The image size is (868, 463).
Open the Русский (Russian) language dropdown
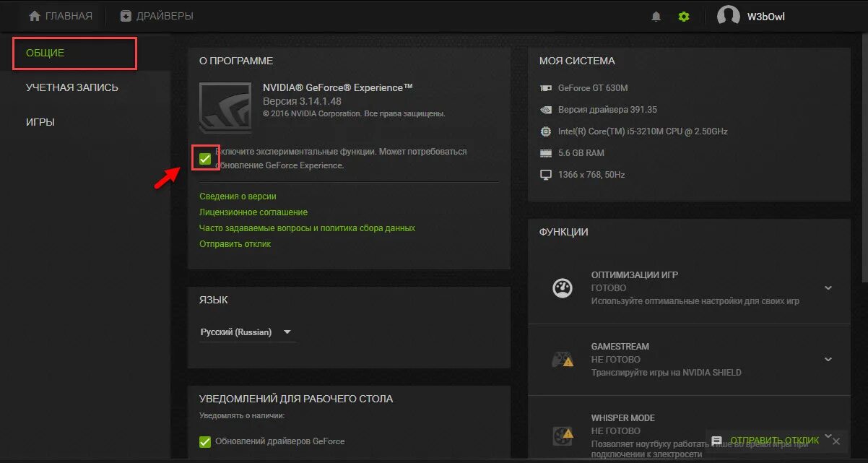[248, 332]
